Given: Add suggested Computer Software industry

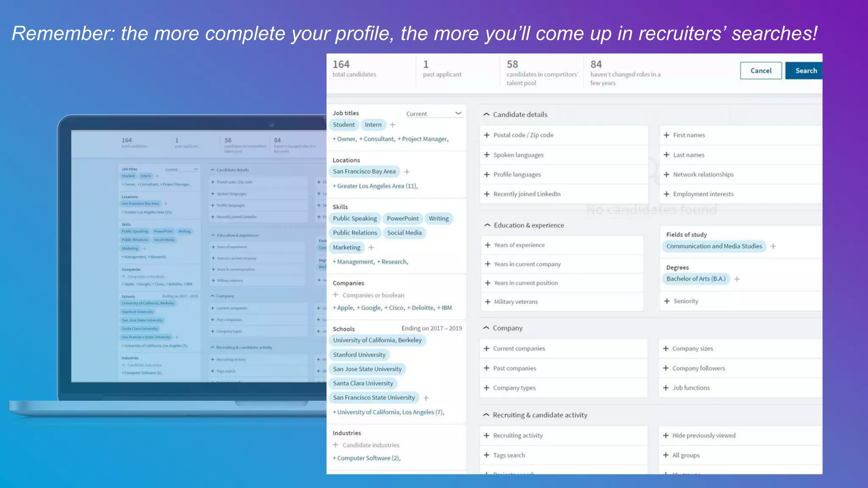Looking at the screenshot, I should 367,458.
